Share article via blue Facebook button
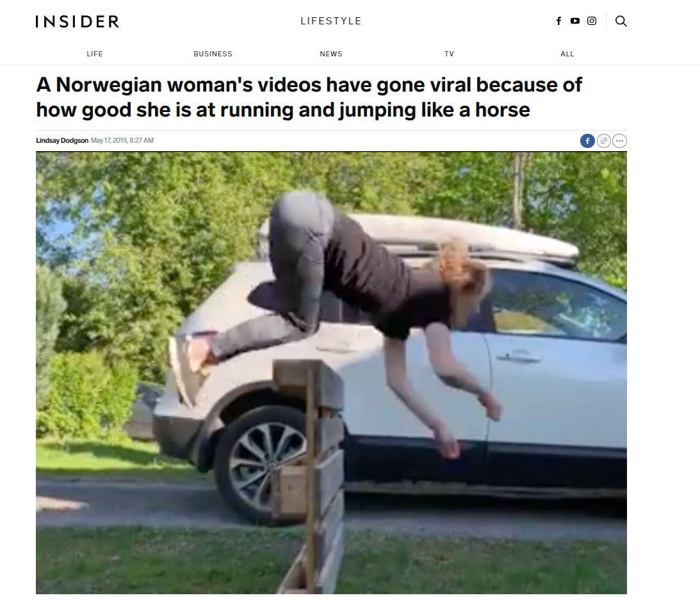The width and height of the screenshot is (700, 600). 587,141
